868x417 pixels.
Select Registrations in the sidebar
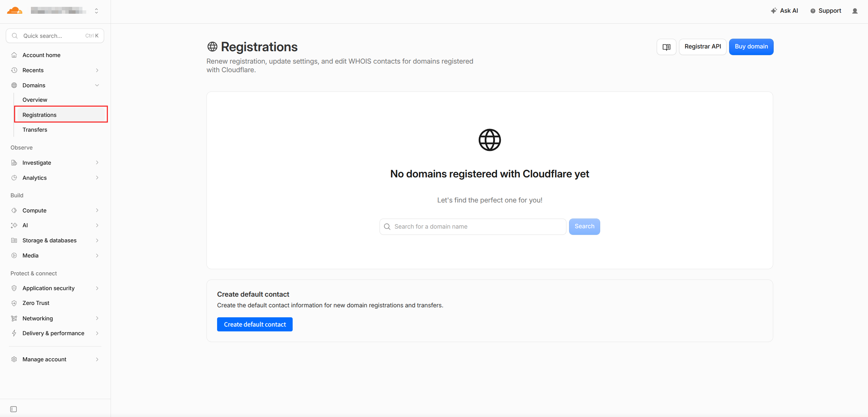point(61,114)
